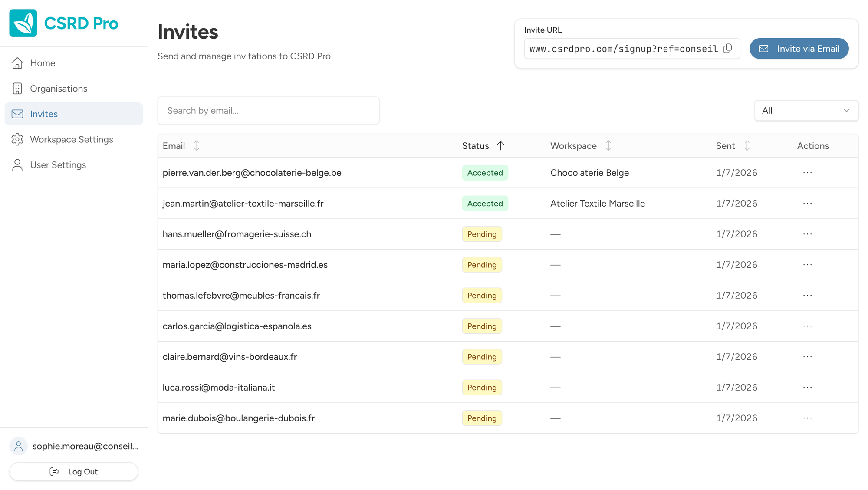Switch to User Settings in the sidebar
The height and width of the screenshot is (490, 868).
click(58, 164)
